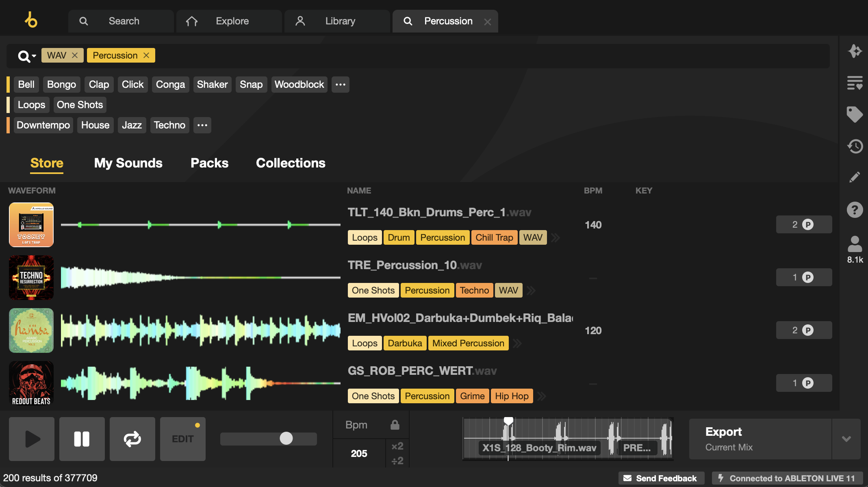Toggle the loop playback button
The height and width of the screenshot is (487, 868).
pyautogui.click(x=132, y=439)
